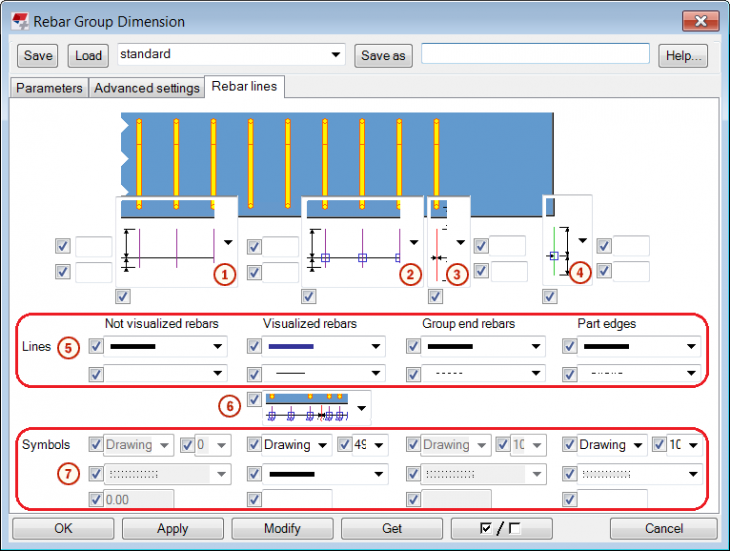Open Part edges symbol Drawing dropdown

pyautogui.click(x=635, y=445)
